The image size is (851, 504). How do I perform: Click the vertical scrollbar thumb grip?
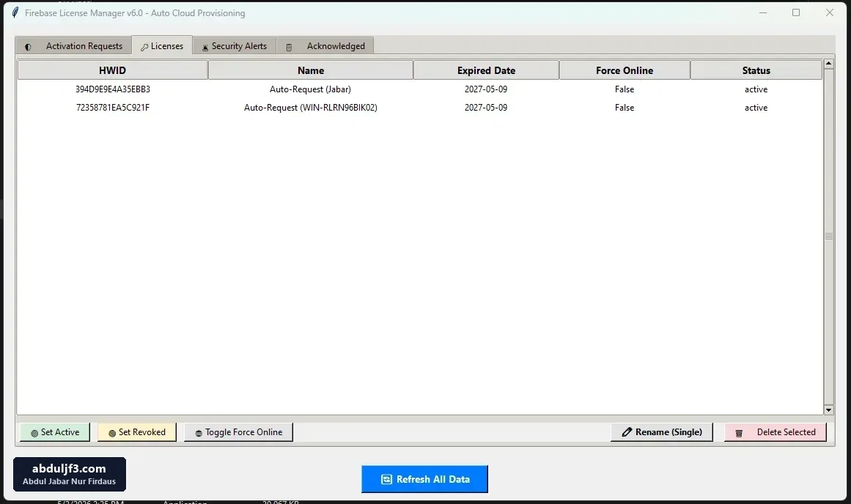pos(829,237)
